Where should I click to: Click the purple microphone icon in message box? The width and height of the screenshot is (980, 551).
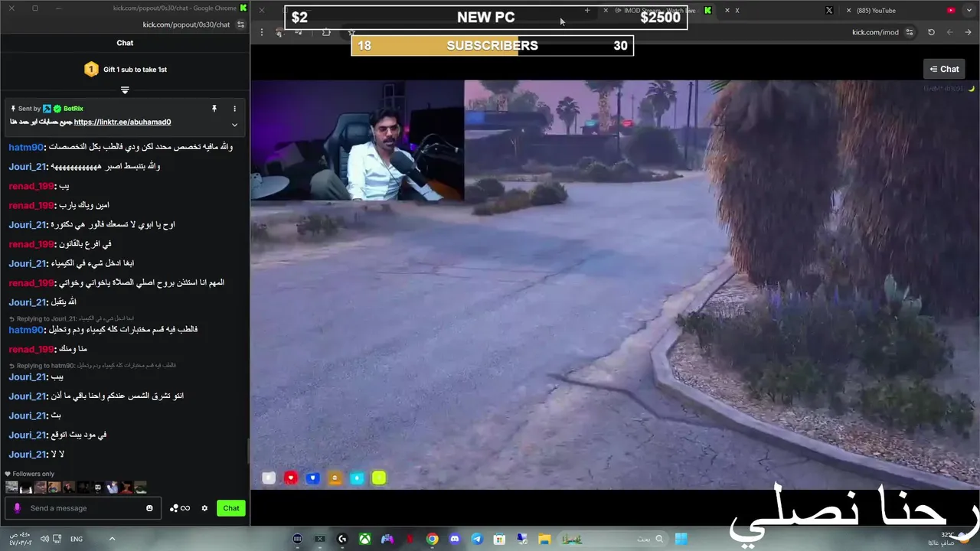(18, 508)
